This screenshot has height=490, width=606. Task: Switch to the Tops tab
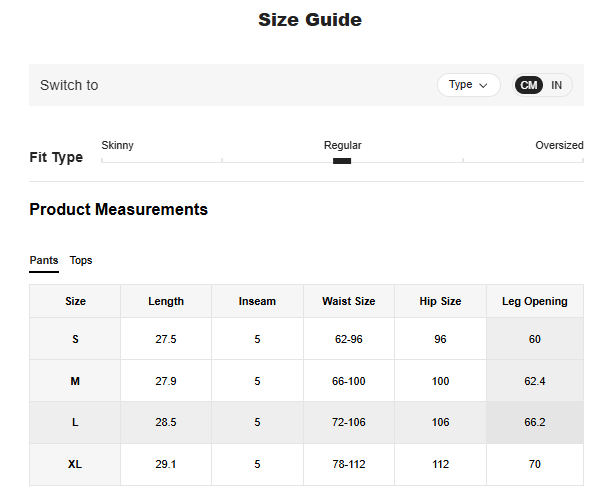point(81,260)
